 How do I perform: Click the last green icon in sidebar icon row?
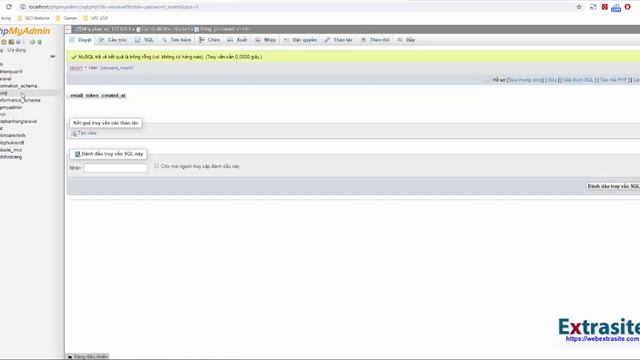(x=40, y=42)
